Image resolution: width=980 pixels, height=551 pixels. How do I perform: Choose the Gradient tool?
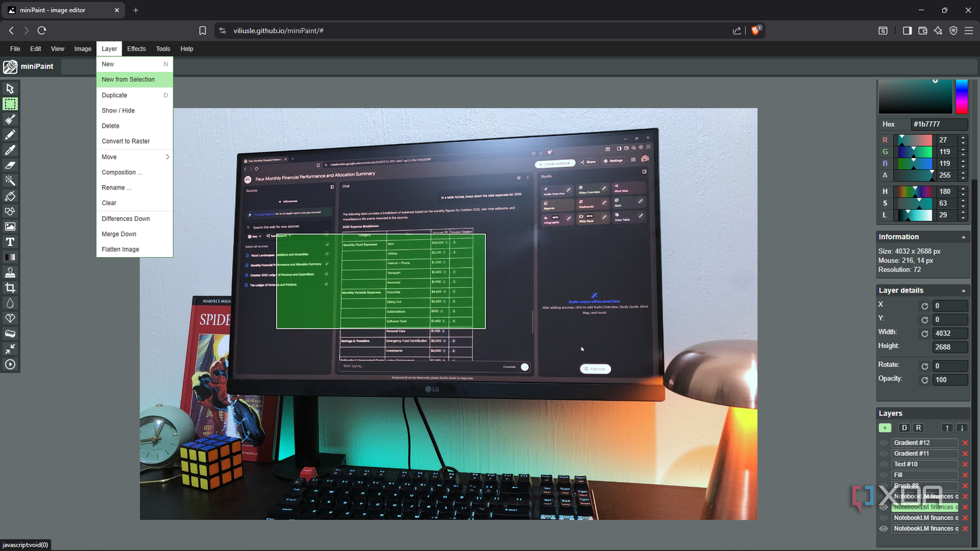[10, 257]
